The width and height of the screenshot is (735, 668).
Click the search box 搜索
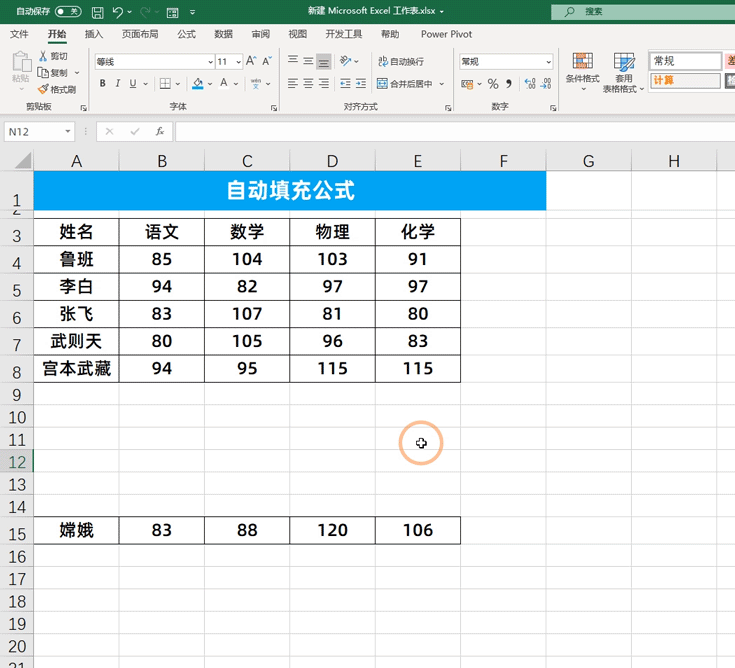[x=643, y=12]
